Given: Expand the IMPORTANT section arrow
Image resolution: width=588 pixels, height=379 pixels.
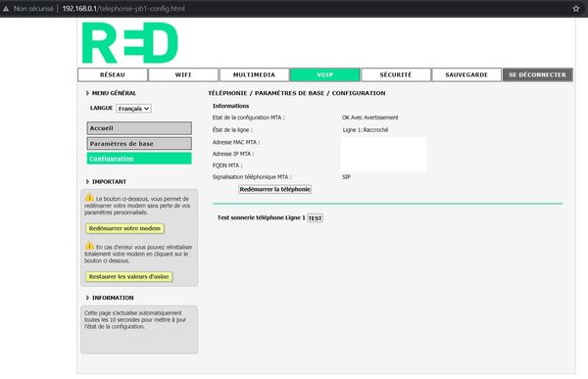Looking at the screenshot, I should point(87,181).
